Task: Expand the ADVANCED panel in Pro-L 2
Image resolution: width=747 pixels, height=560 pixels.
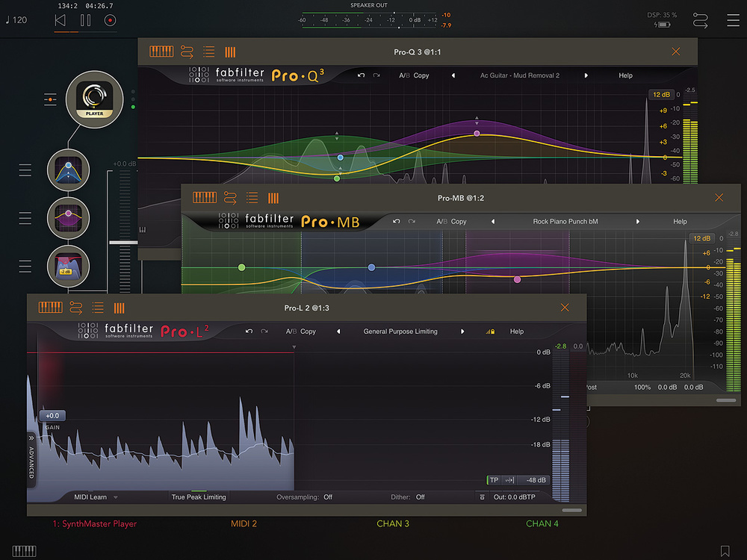Action: click(x=31, y=459)
